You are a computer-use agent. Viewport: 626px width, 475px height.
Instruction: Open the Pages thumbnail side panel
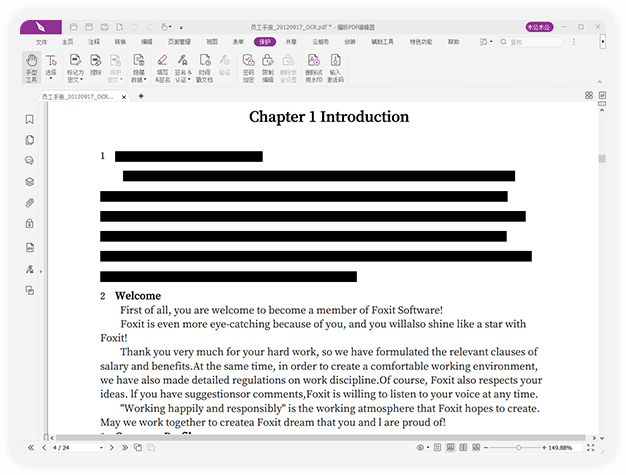30,140
